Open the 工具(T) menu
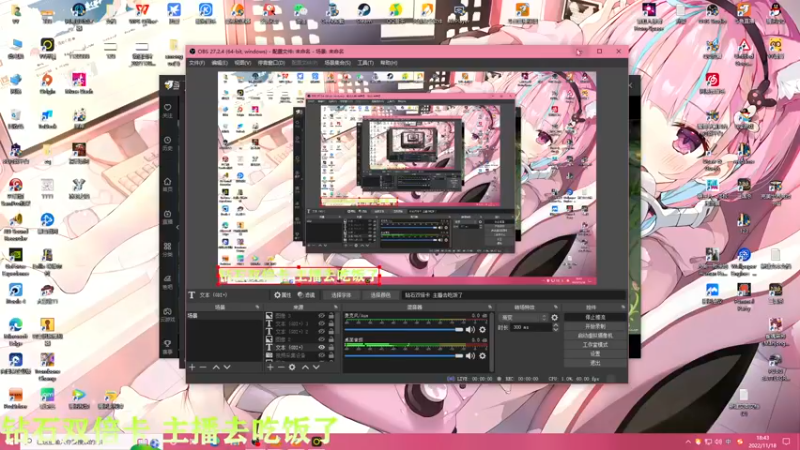The width and height of the screenshot is (800, 450). [x=365, y=63]
